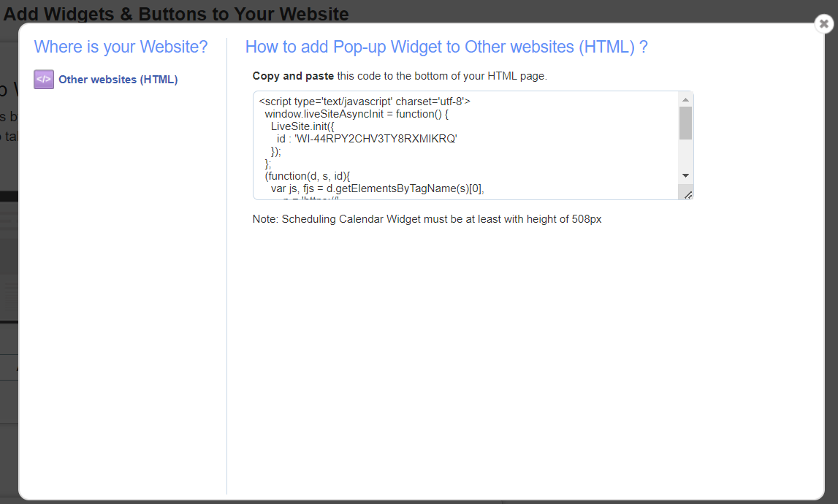The width and height of the screenshot is (838, 504).
Task: Select the Other websites (HTML) option
Action: (118, 80)
